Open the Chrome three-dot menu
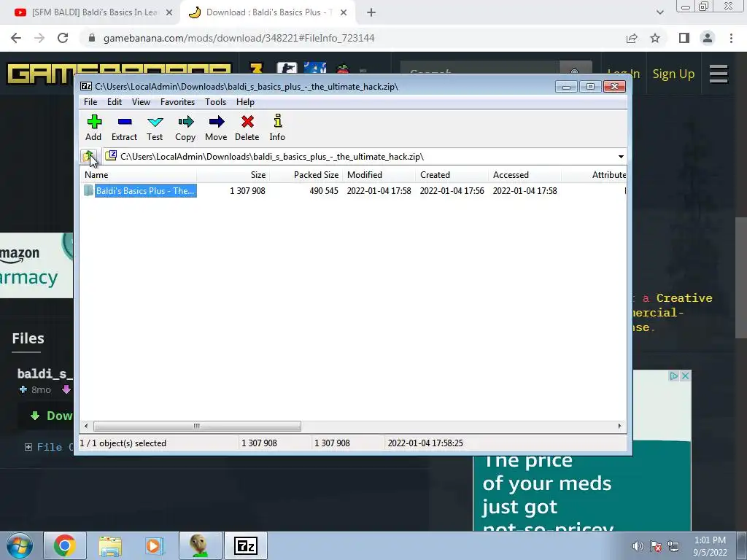 [x=731, y=38]
